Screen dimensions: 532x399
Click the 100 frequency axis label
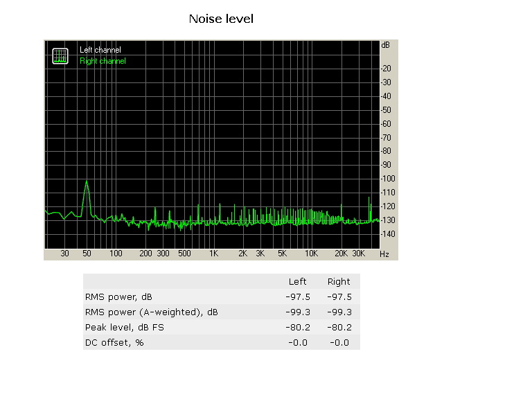116,254
